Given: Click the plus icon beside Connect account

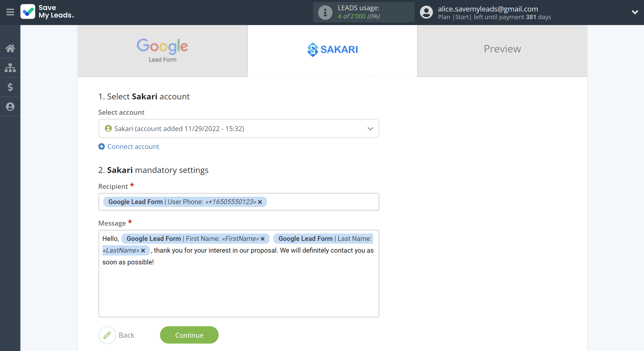Looking at the screenshot, I should (102, 146).
